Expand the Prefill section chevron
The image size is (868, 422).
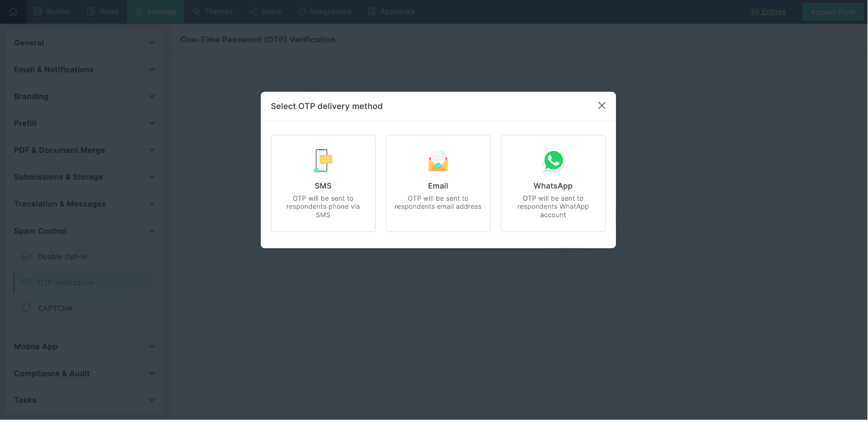pos(152,123)
